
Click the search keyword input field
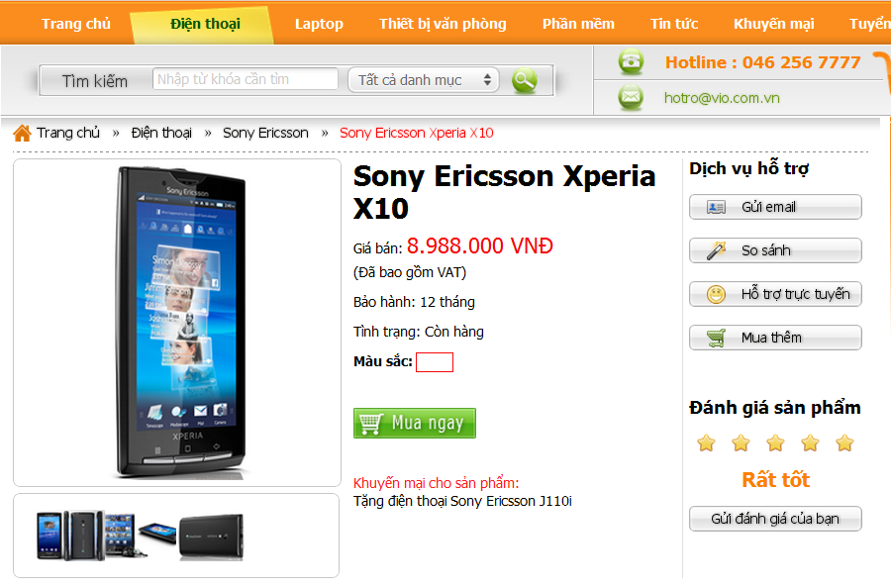245,79
